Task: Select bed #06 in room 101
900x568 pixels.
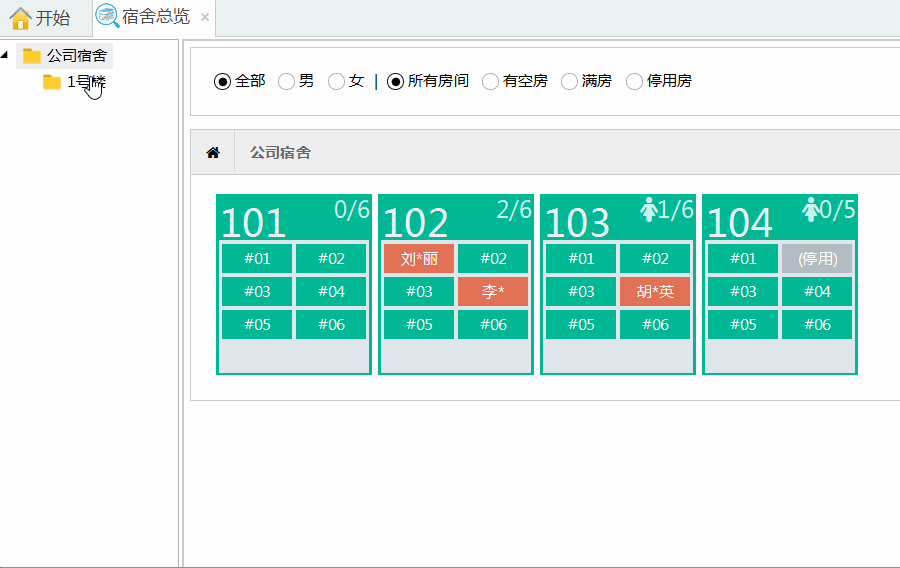Action: pos(331,325)
